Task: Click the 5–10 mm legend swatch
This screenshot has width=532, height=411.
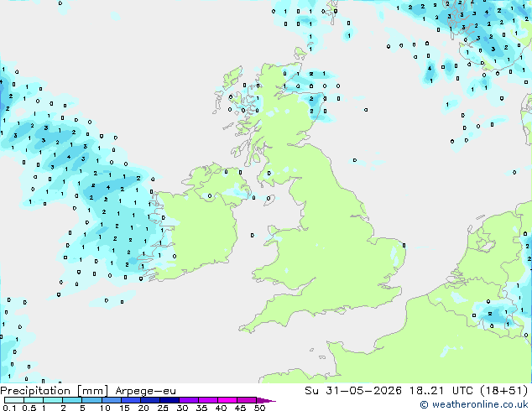Action: click(92, 400)
